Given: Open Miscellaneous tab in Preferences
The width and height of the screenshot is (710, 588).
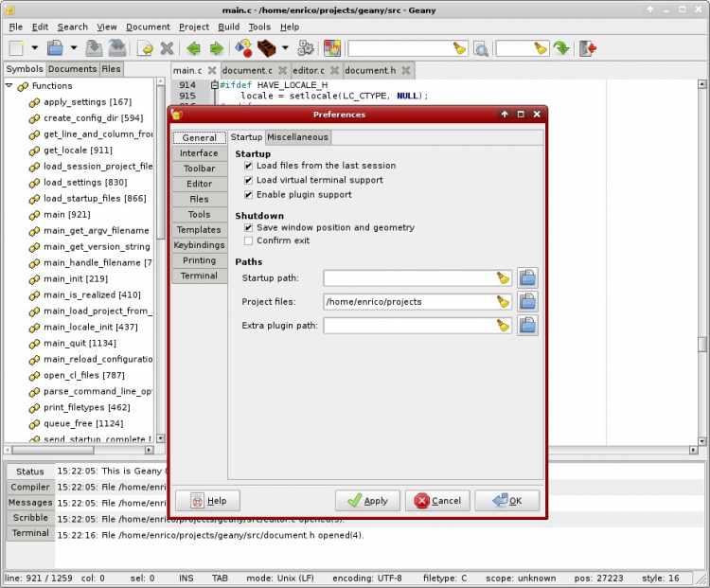Looking at the screenshot, I should [x=297, y=136].
